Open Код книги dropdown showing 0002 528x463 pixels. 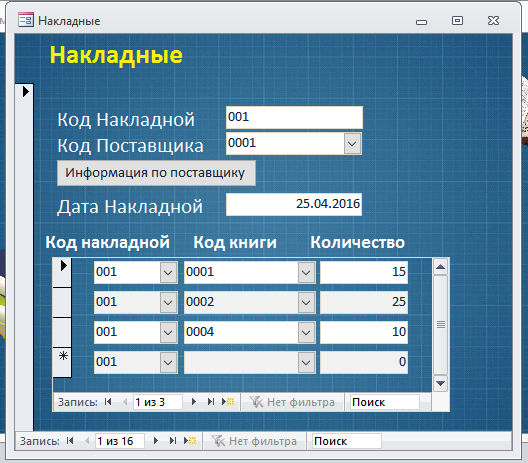pos(306,302)
